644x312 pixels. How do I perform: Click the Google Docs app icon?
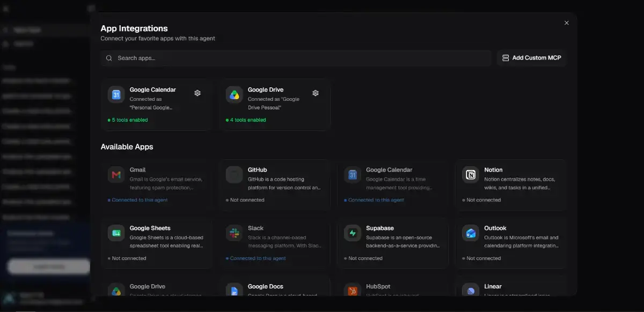pos(235,290)
